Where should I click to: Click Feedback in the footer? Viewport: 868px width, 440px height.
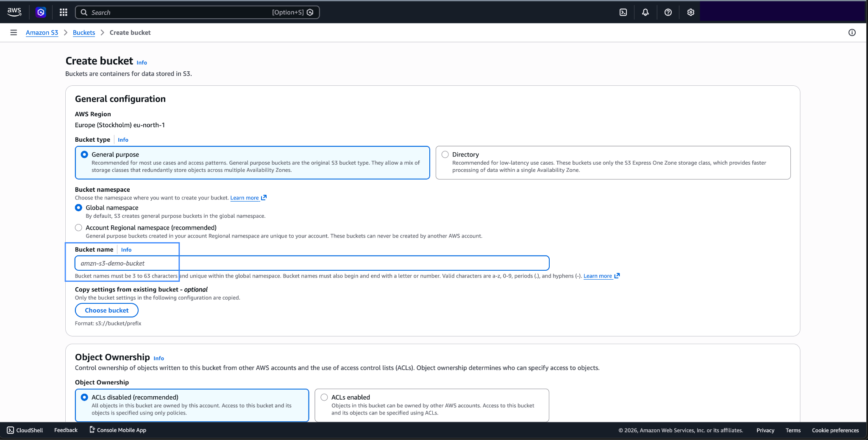pos(66,430)
